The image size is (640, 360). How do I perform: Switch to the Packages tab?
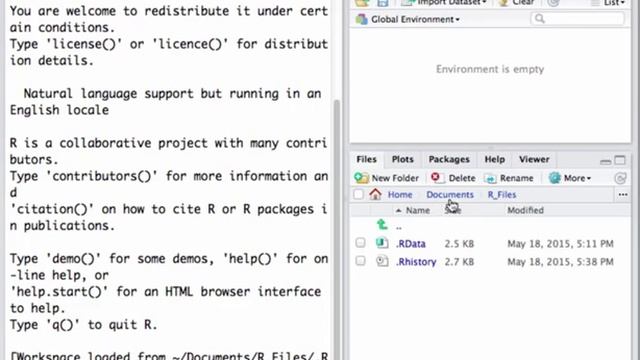click(449, 159)
